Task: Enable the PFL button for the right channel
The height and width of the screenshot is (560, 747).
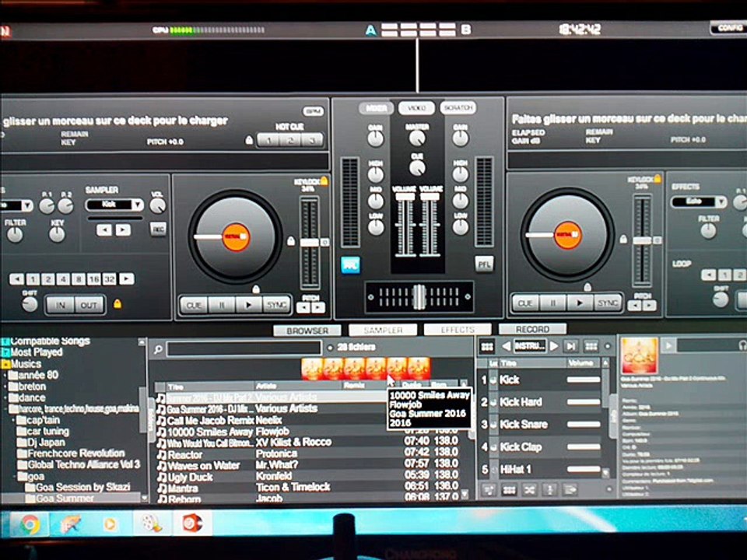Action: coord(484,264)
